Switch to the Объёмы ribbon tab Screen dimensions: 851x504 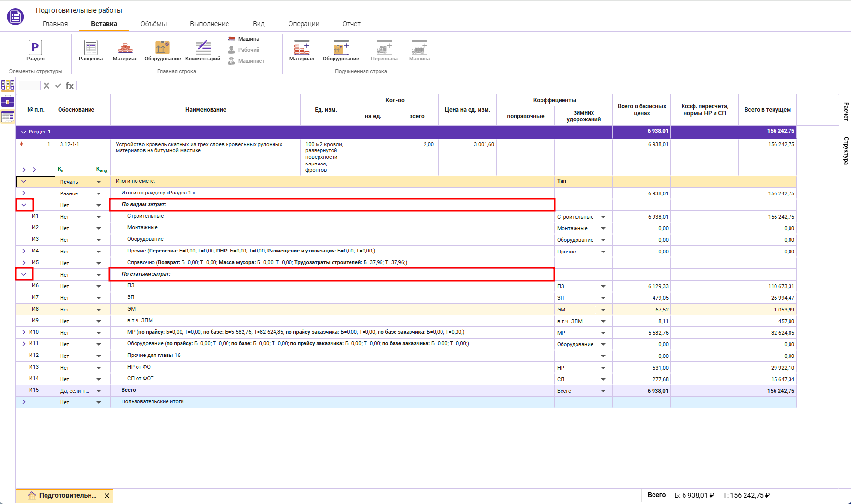pos(153,24)
